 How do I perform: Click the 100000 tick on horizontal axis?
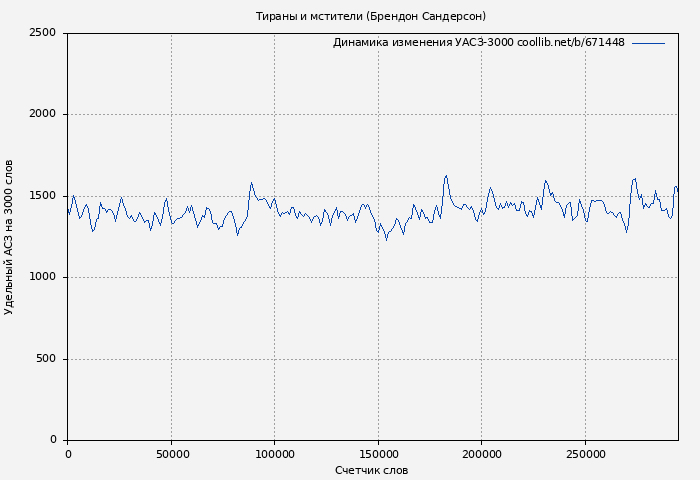click(275, 455)
